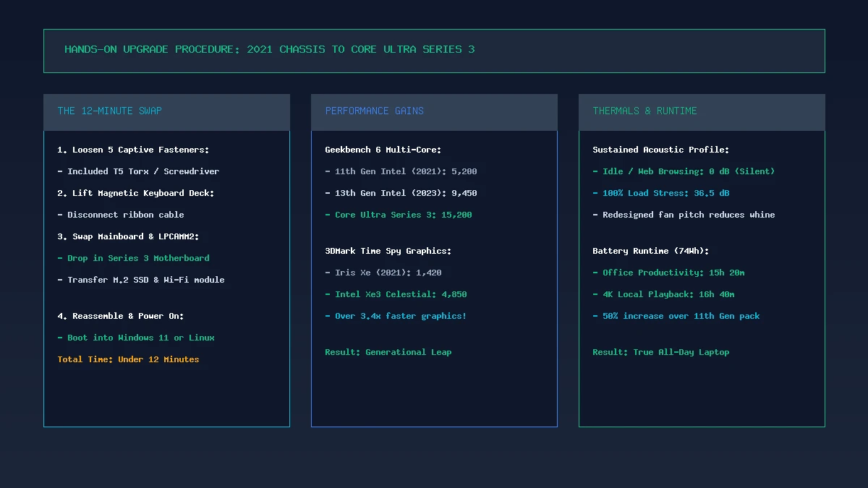Click "13th Gen Intel (2023): 9,450" score

(401, 193)
